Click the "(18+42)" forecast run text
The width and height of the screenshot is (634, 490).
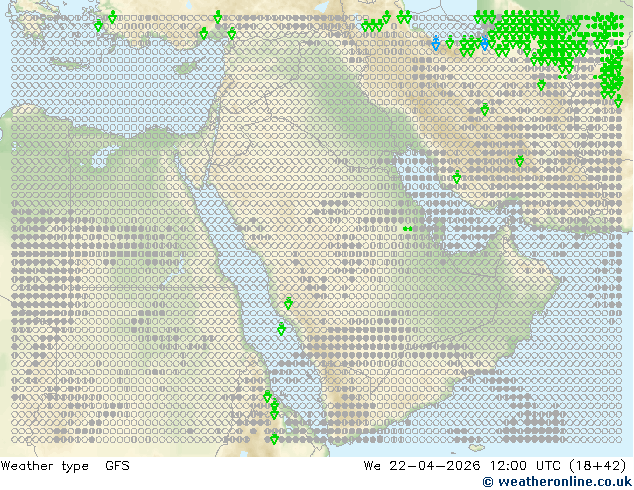pos(598,466)
